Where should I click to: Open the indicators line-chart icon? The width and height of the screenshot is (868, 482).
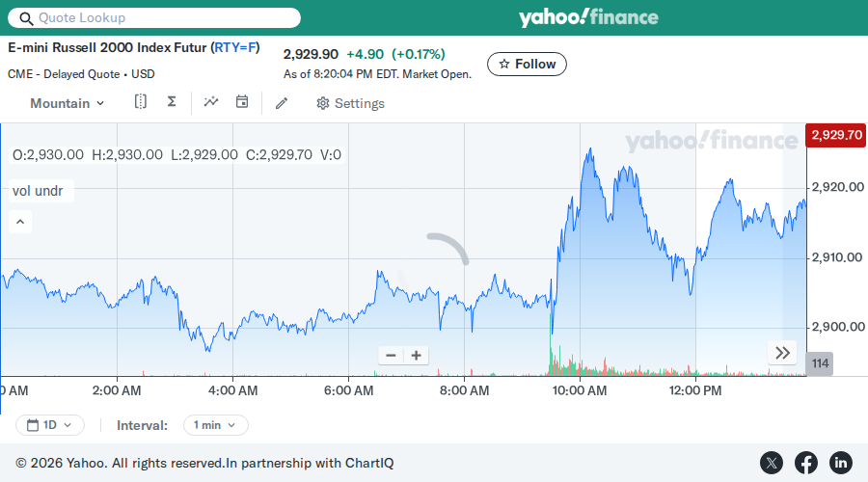[x=211, y=102]
